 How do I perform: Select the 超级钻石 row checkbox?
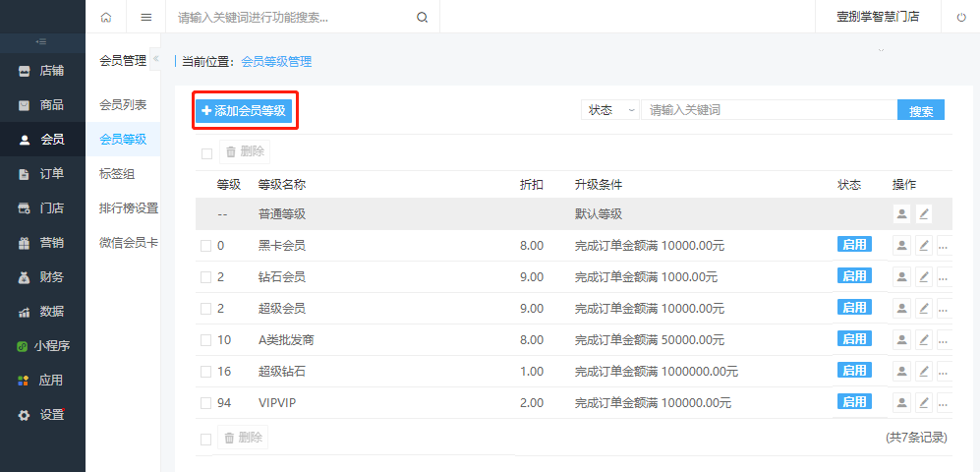coord(205,372)
